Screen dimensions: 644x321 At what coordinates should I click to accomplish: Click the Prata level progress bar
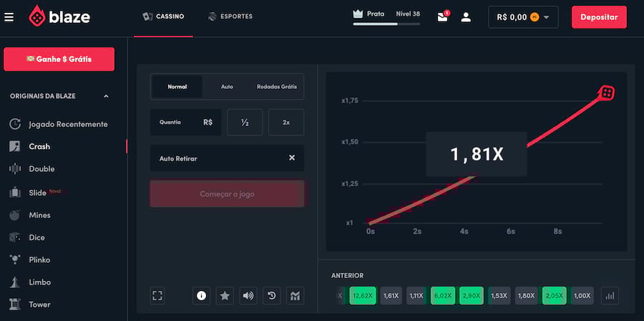pyautogui.click(x=386, y=24)
